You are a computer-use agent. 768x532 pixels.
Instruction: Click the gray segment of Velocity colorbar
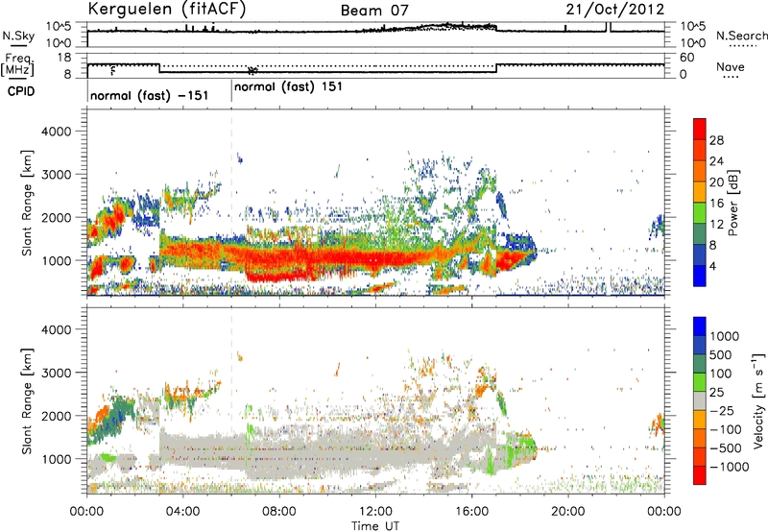700,400
